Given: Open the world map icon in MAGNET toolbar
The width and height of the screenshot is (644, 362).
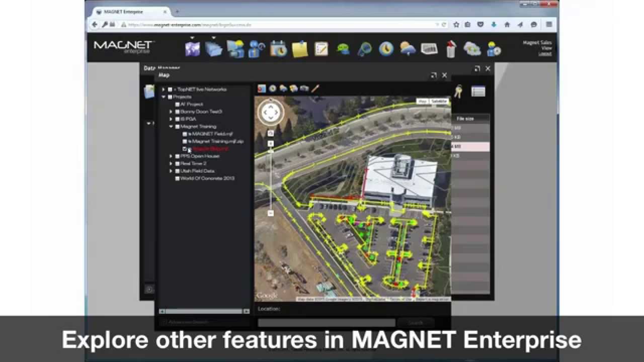Looking at the screenshot, I should pos(192,49).
